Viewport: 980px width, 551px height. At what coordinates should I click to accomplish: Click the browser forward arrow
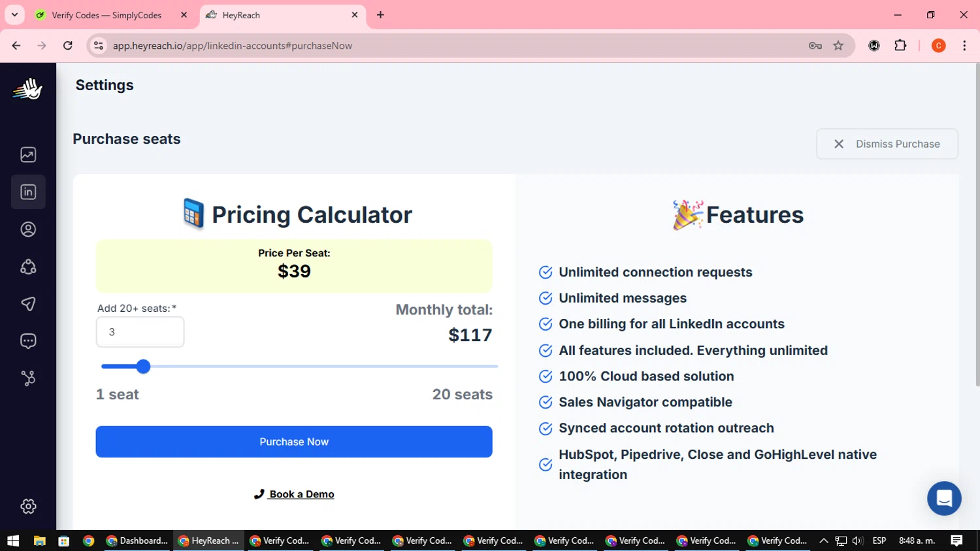42,46
